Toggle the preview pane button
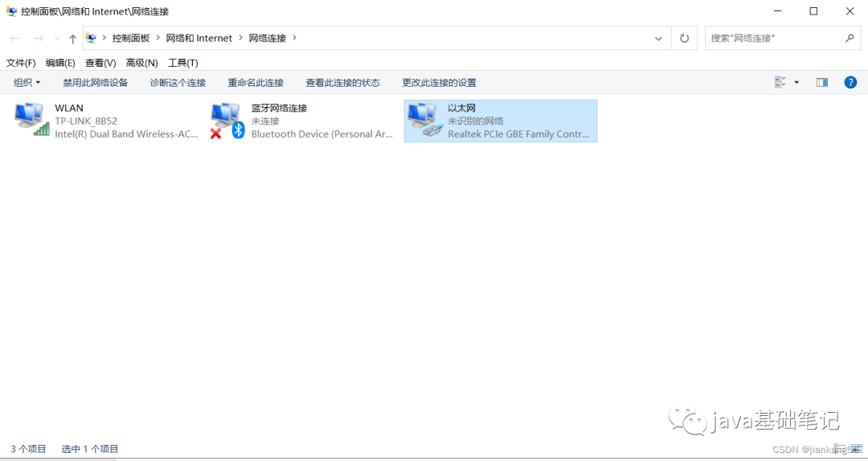The image size is (868, 461). tap(822, 83)
